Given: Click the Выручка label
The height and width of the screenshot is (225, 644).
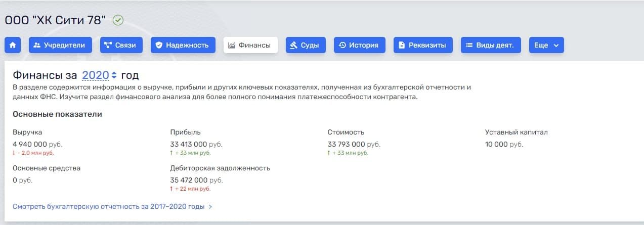Looking at the screenshot, I should point(27,132).
